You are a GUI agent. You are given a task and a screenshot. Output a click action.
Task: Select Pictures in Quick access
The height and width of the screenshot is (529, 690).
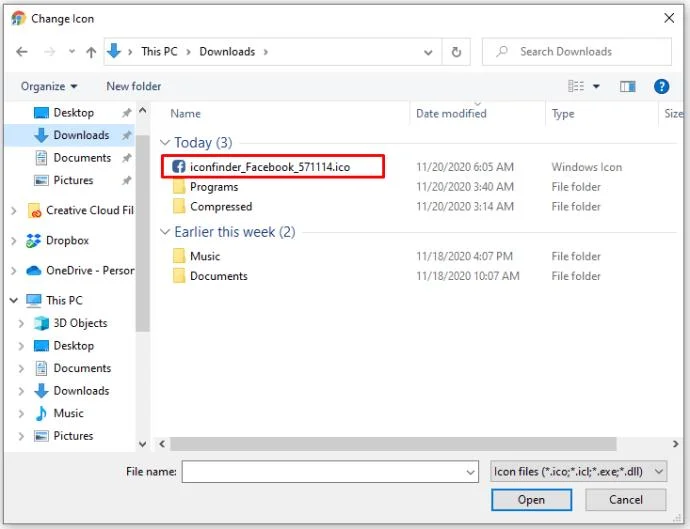coord(73,180)
